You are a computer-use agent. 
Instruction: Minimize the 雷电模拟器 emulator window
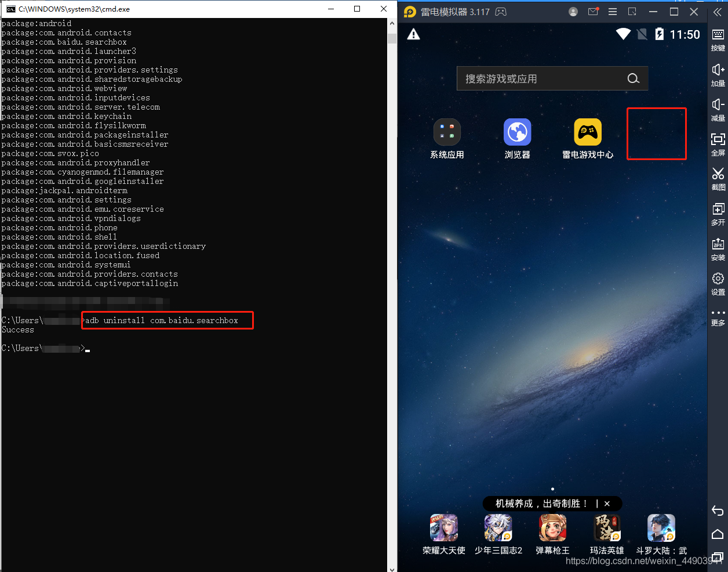(x=653, y=12)
